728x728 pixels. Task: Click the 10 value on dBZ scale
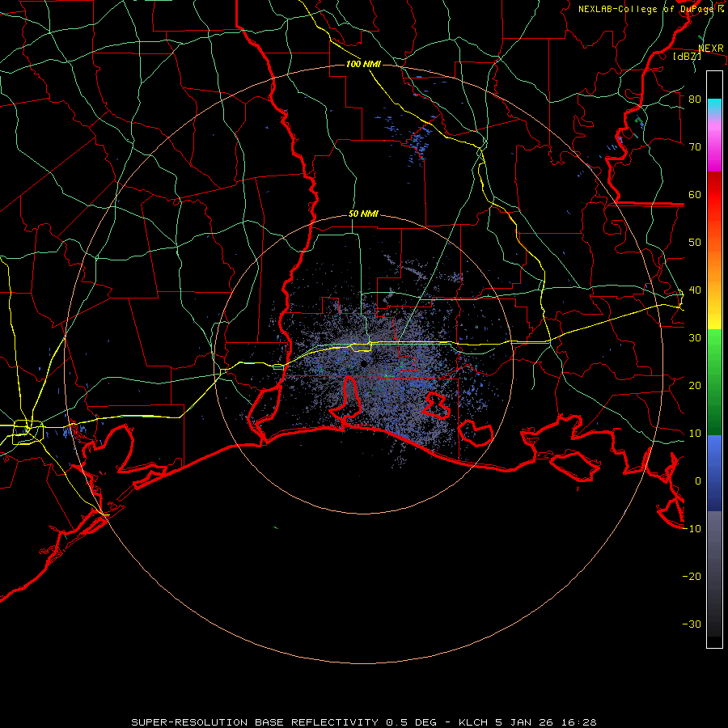[695, 434]
